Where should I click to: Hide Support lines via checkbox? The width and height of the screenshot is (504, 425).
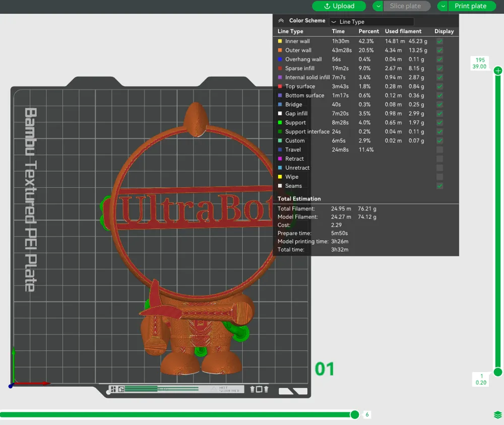tap(439, 123)
